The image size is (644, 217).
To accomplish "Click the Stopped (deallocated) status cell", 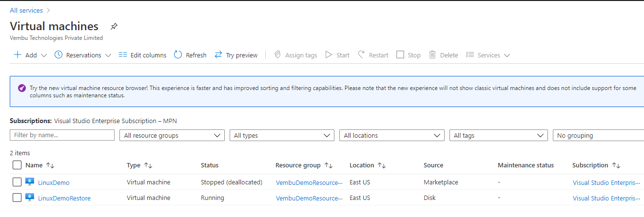I will [232, 182].
